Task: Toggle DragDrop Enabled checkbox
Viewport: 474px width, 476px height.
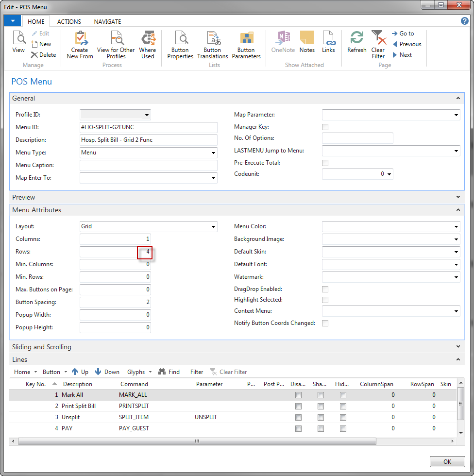Action: [325, 289]
